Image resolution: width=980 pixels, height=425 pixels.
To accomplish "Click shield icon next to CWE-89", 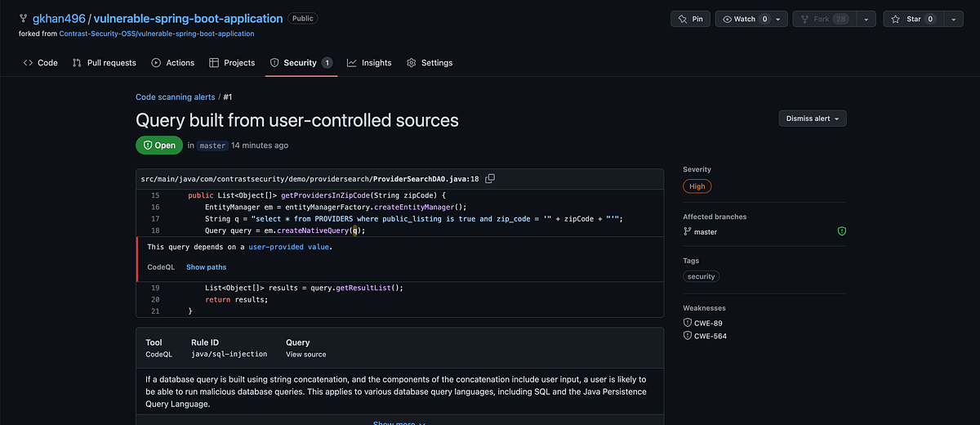I will coord(687,323).
